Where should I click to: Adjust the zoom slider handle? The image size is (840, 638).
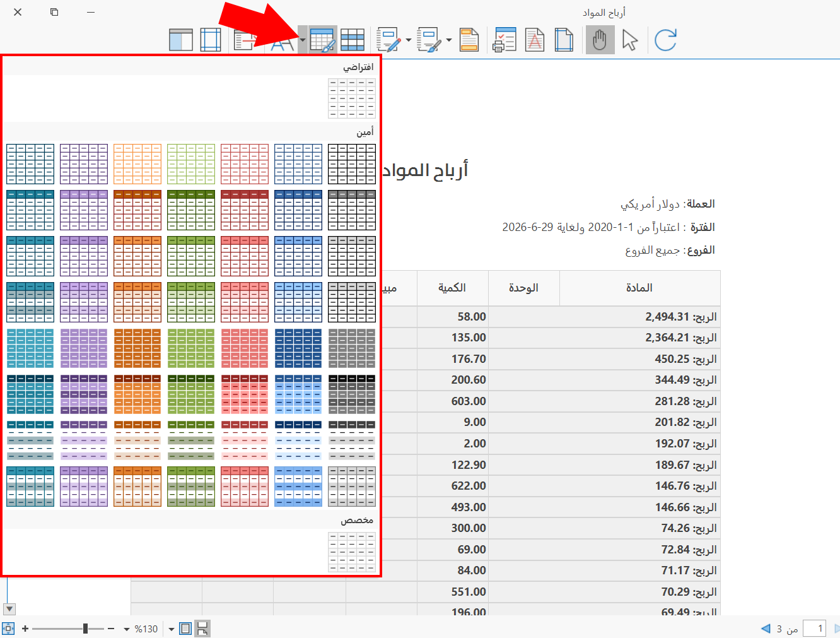[85, 629]
